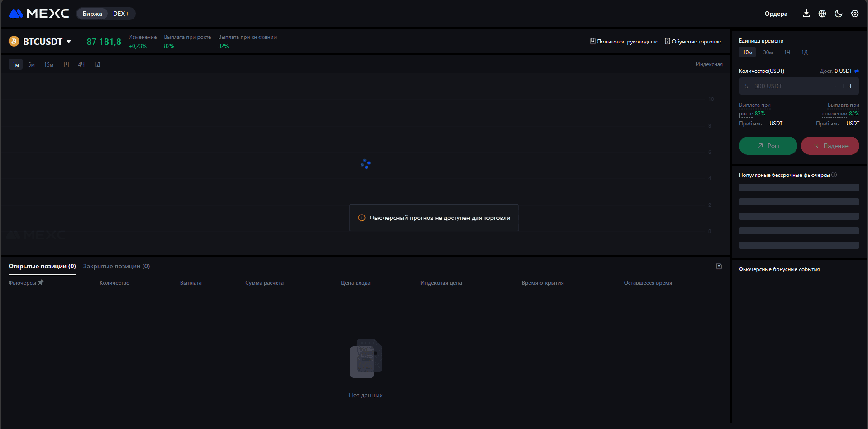
Task: Click the MEXC logo
Action: coord(39,14)
